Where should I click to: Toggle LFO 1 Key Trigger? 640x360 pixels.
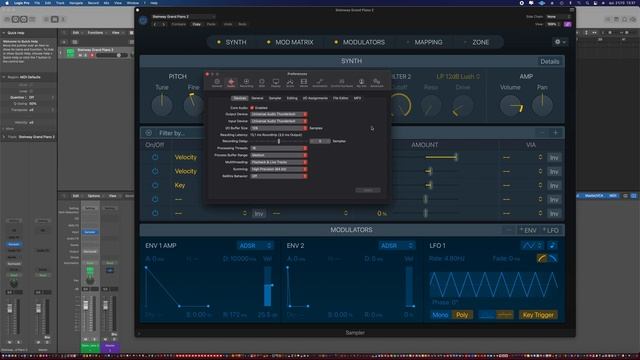[x=538, y=315]
